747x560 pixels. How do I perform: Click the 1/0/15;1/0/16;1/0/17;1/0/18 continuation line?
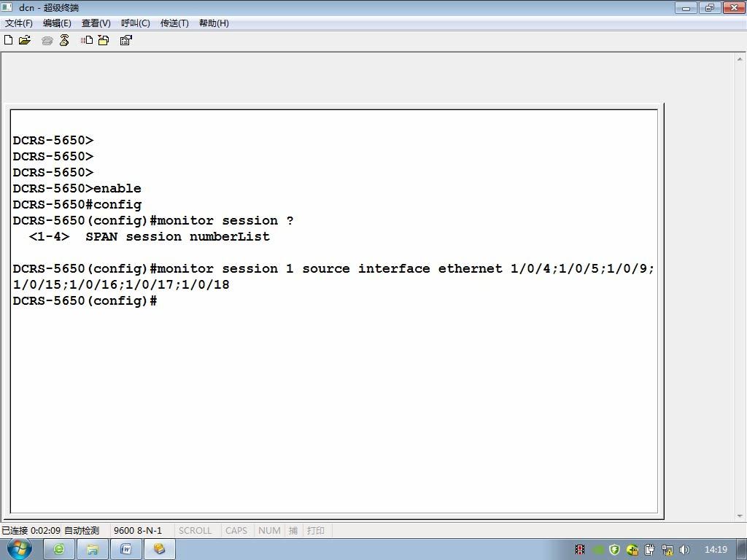(121, 285)
